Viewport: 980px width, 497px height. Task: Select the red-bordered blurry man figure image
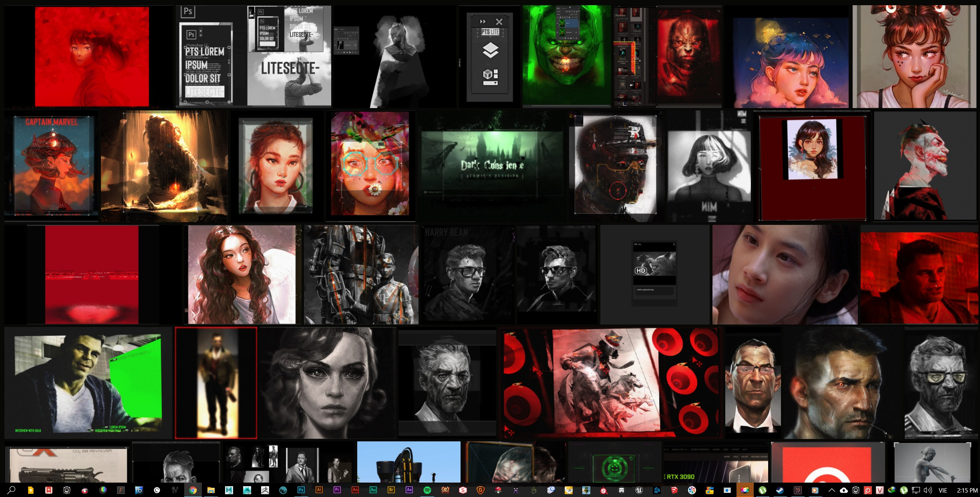[x=216, y=383]
